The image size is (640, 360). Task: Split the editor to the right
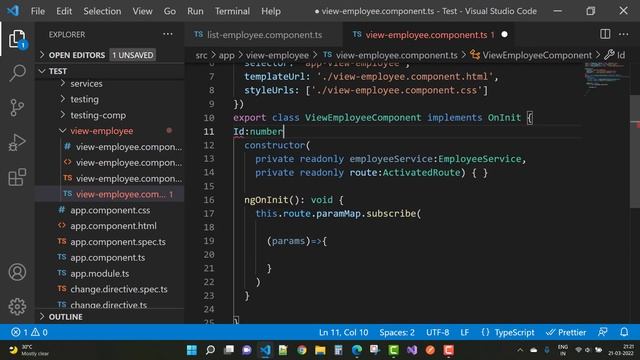(605, 34)
